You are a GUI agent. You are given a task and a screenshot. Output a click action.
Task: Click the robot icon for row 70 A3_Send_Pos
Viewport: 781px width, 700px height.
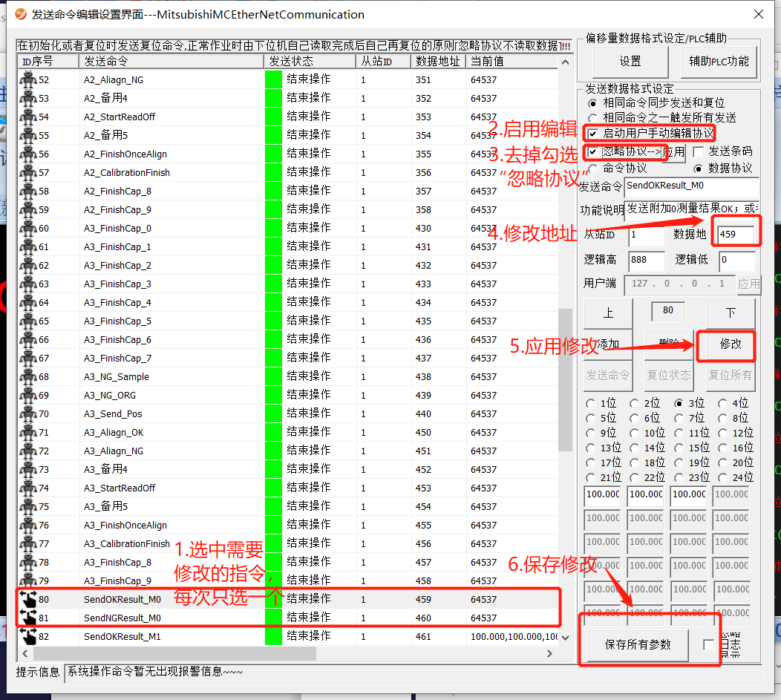click(28, 413)
